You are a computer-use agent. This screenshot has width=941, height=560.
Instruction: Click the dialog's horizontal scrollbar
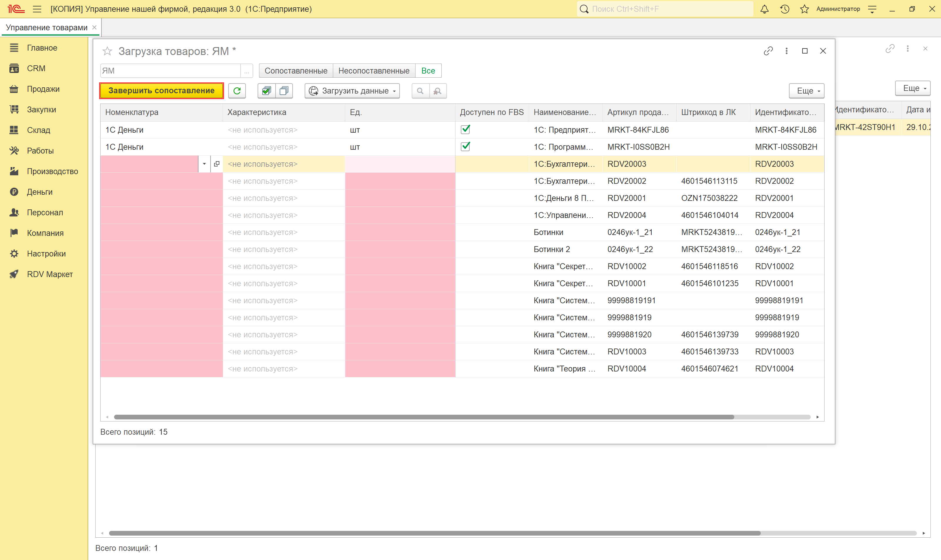pos(423,417)
